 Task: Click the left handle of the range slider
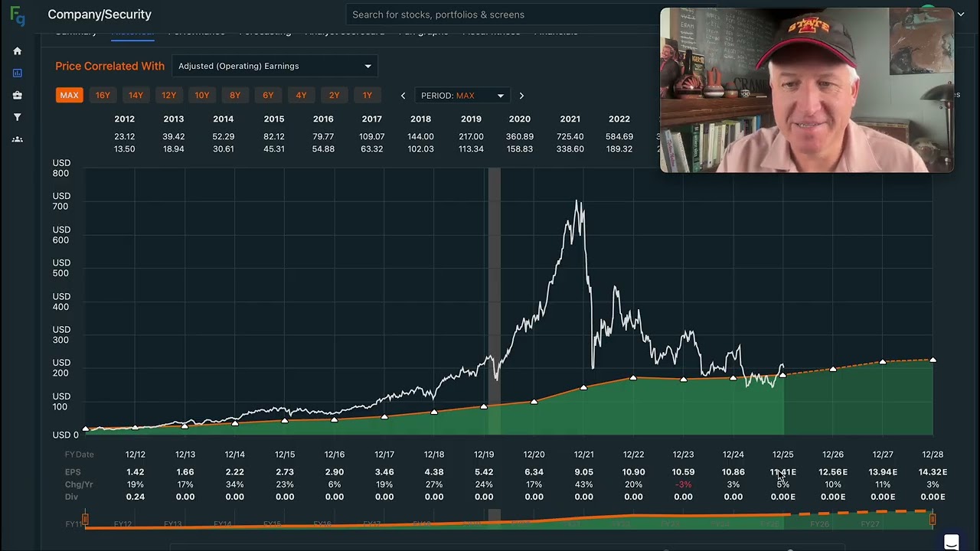[85, 520]
